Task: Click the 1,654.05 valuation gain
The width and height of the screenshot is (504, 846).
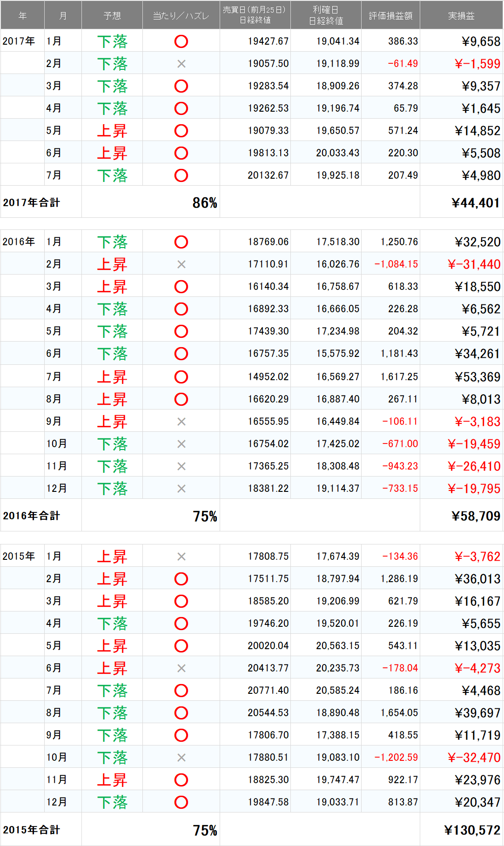Action: tap(399, 713)
